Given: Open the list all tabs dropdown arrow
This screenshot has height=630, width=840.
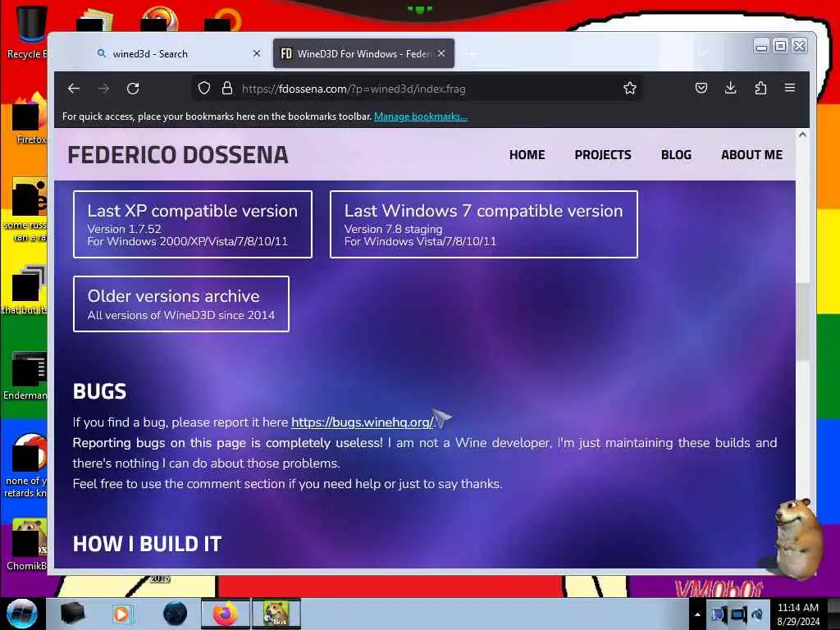Looking at the screenshot, I should pyautogui.click(x=703, y=52).
